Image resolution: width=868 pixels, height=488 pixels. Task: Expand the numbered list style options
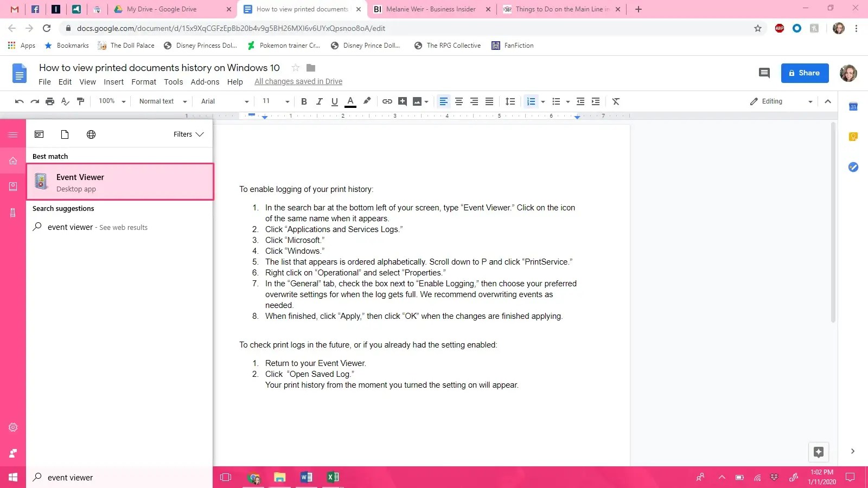(x=543, y=101)
